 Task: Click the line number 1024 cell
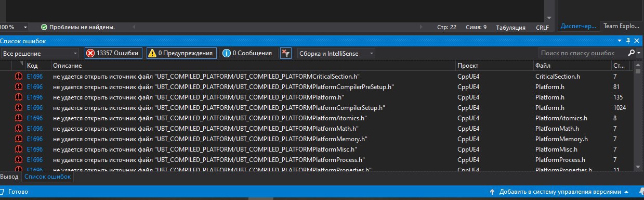[620, 108]
